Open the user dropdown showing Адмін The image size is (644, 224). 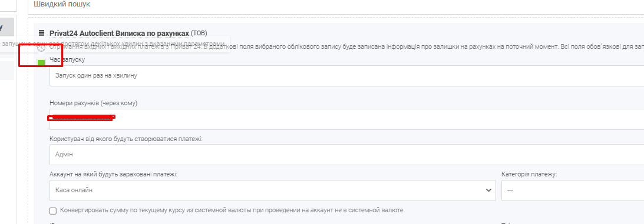(346, 155)
